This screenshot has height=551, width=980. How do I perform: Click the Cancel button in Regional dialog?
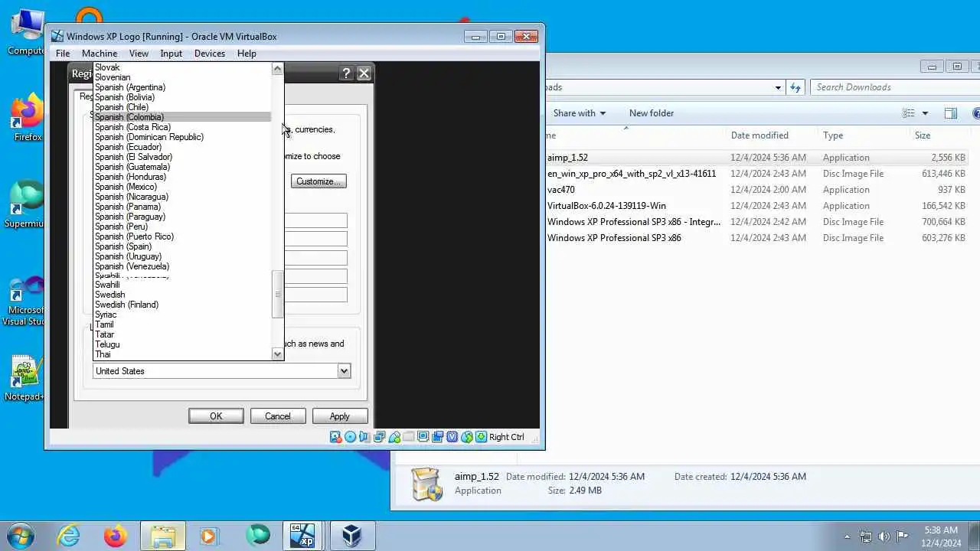pyautogui.click(x=278, y=416)
